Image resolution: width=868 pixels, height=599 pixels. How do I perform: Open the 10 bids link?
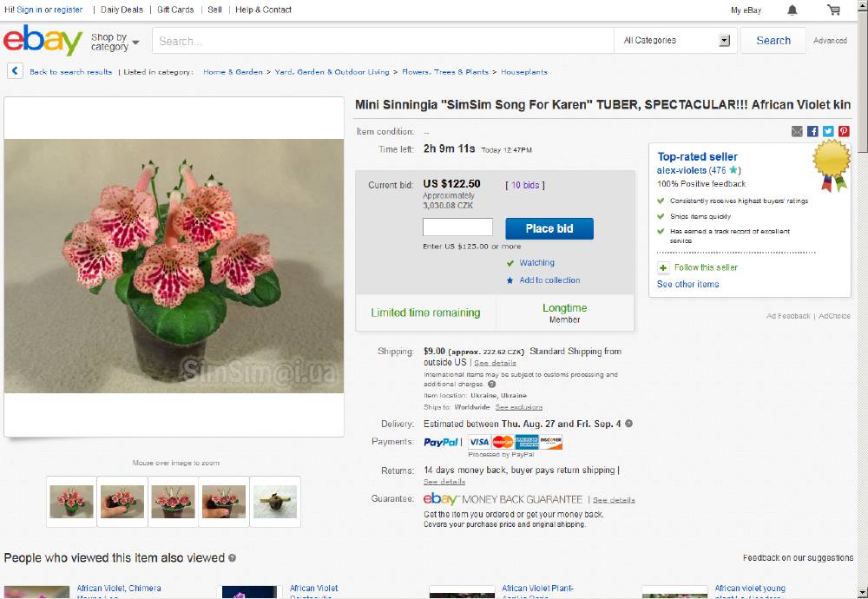click(x=525, y=185)
